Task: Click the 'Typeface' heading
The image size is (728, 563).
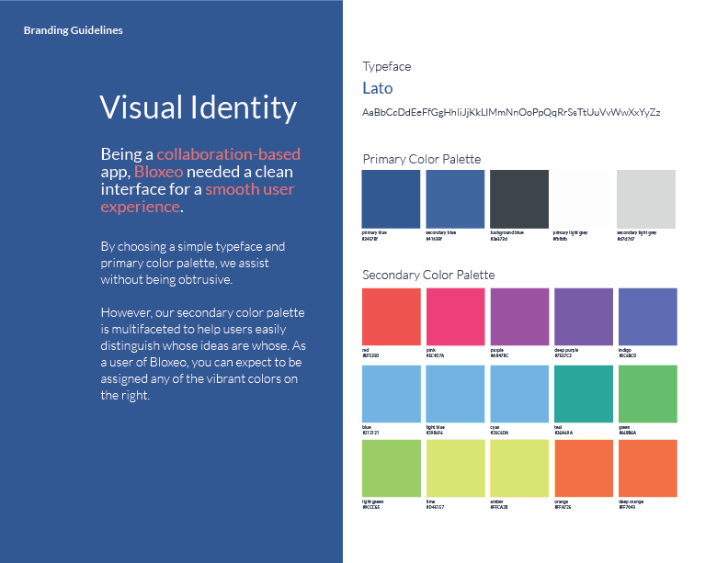Action: point(387,67)
